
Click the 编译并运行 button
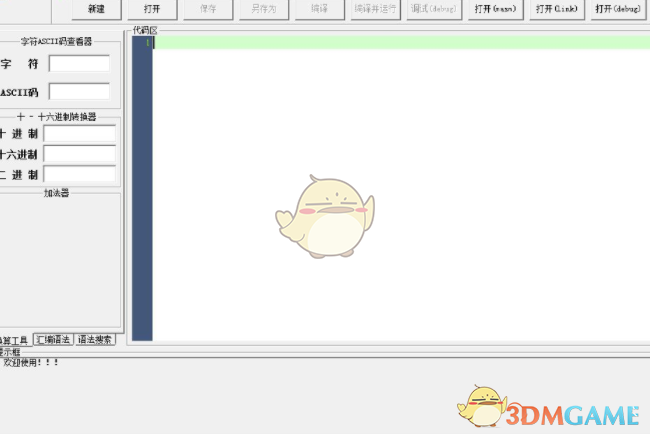pos(376,9)
